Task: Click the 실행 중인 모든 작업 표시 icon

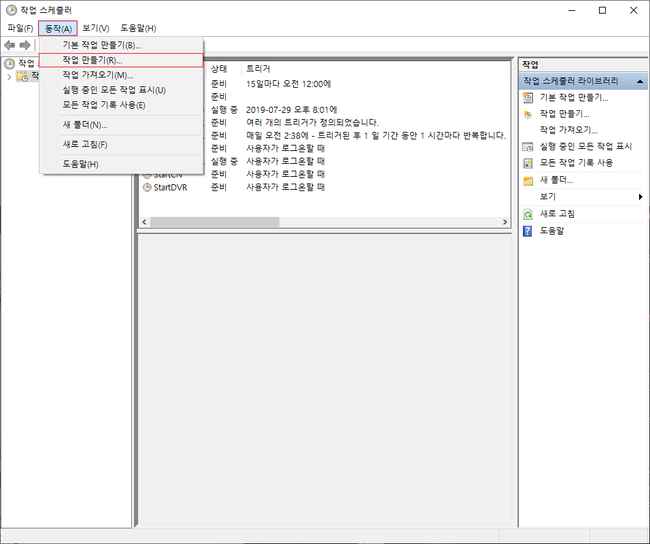Action: pyautogui.click(x=528, y=146)
